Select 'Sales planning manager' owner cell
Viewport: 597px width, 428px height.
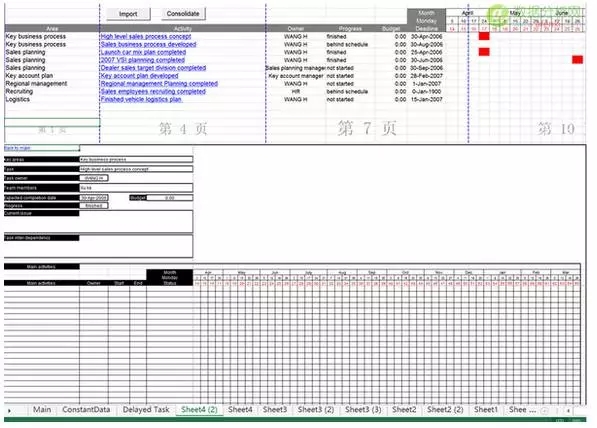coord(296,68)
